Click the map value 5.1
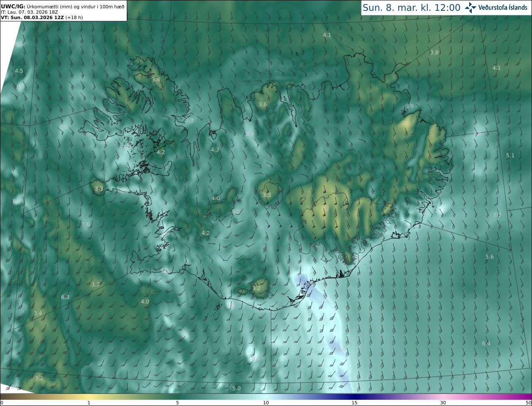Image resolution: width=532 pixels, height=406 pixels. 510,155
